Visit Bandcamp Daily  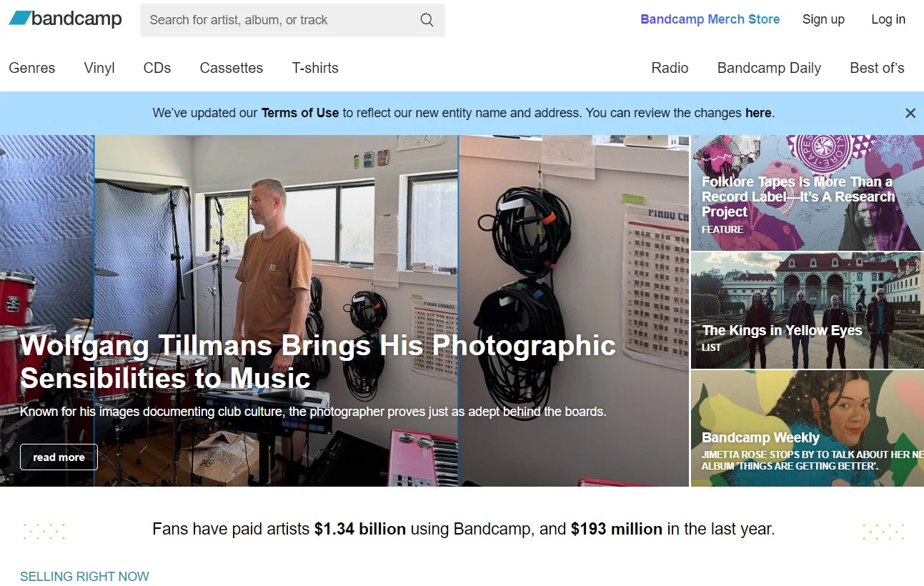pos(769,68)
